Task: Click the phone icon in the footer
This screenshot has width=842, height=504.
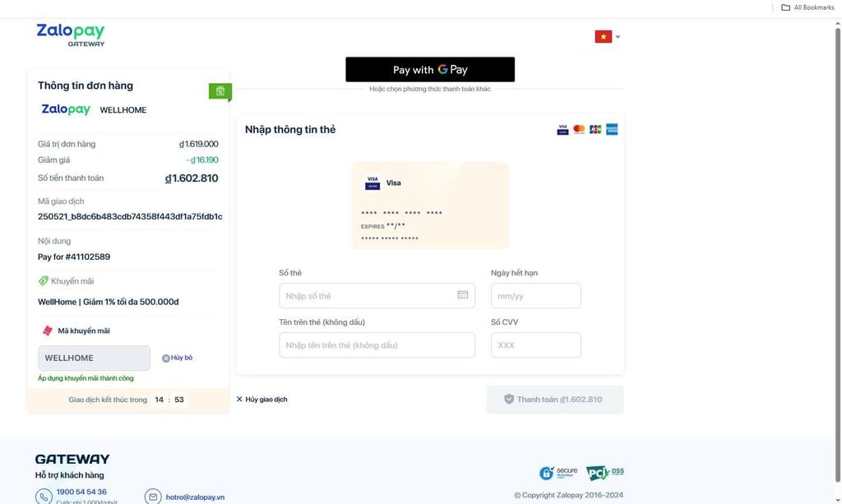Action: [44, 497]
